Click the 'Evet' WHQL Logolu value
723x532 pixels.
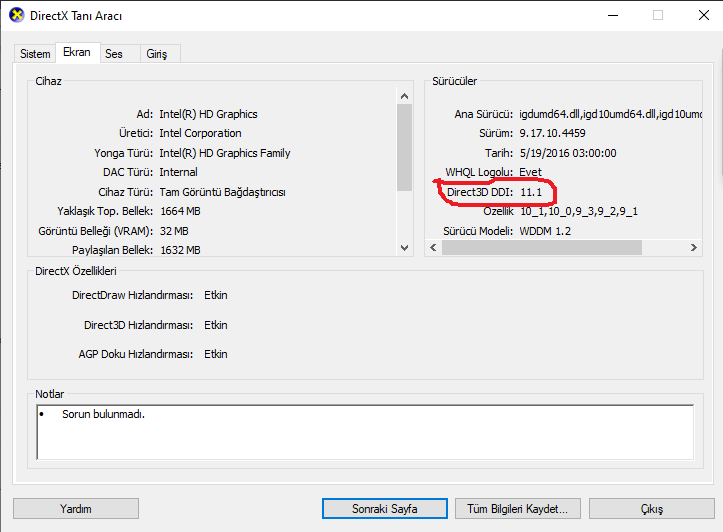coord(530,172)
